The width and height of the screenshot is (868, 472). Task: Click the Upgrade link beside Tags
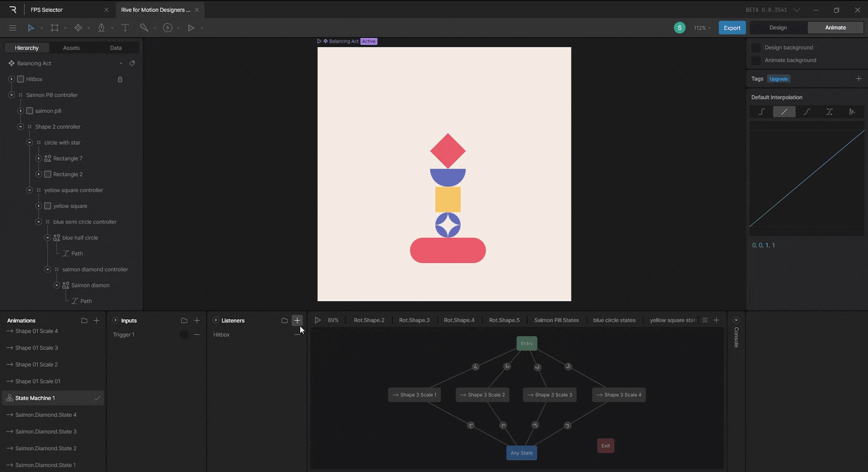(778, 79)
